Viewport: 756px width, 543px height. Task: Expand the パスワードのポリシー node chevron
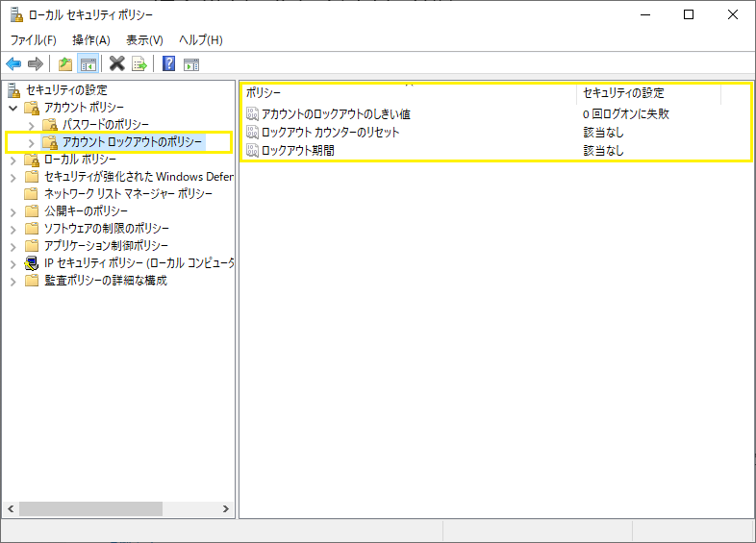[x=32, y=126]
